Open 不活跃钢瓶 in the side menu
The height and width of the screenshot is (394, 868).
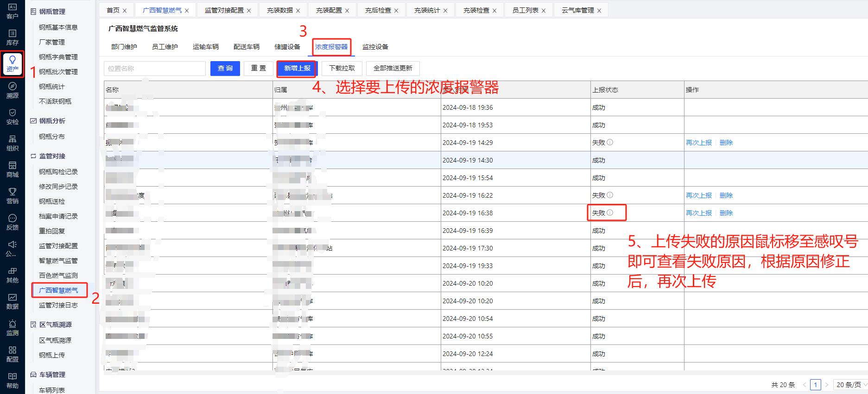(x=55, y=101)
